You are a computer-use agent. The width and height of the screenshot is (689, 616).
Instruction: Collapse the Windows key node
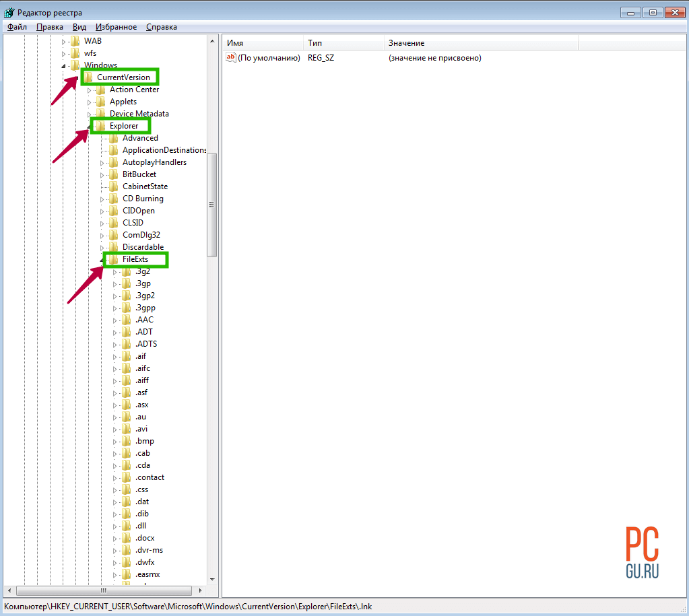pyautogui.click(x=64, y=66)
